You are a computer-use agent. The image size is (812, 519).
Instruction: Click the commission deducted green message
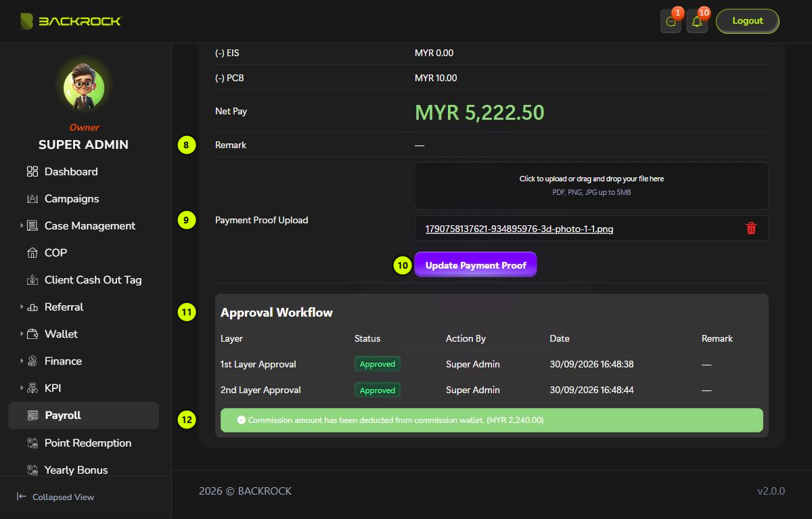pos(492,420)
